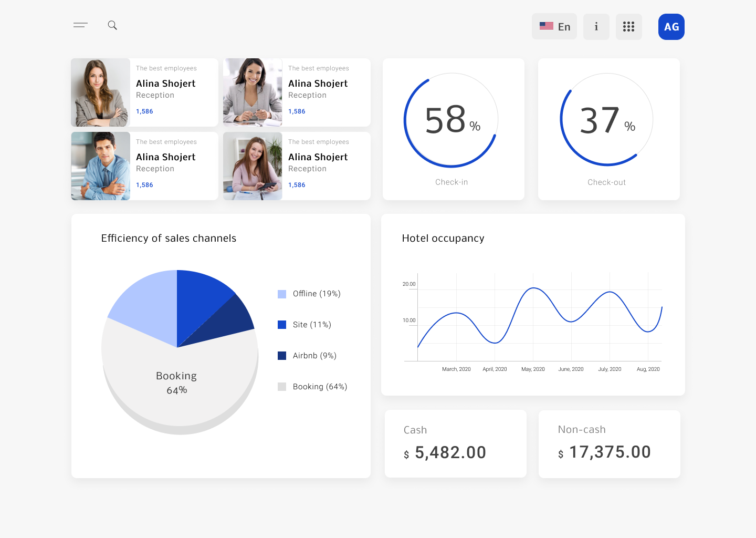Open the Cash 5,482.00 card
The image size is (756, 538).
coord(455,443)
